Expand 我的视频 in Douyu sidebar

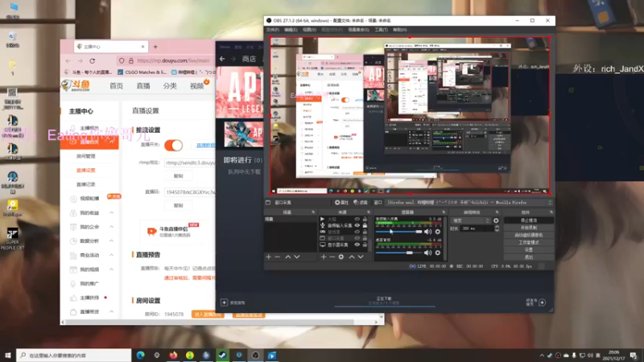[x=111, y=269]
